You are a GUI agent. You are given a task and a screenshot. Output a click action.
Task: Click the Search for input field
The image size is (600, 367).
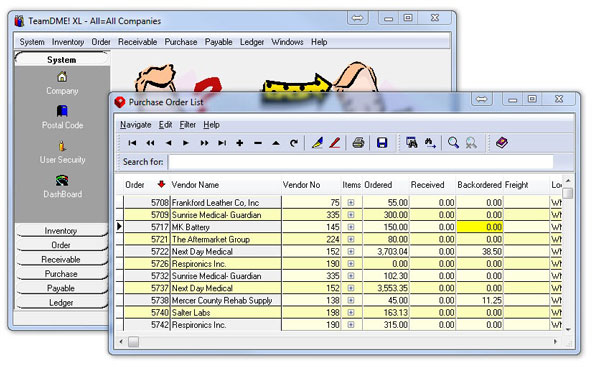(361, 162)
